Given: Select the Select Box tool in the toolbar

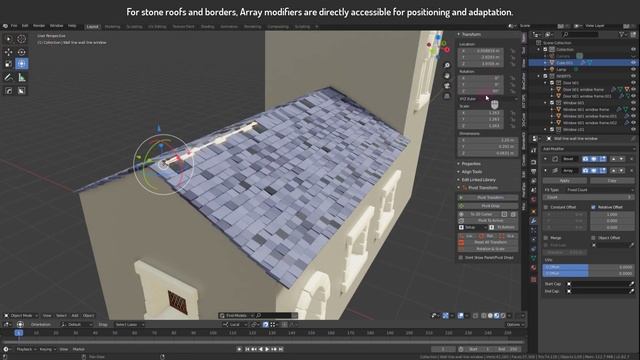Looking at the screenshot, I should point(9,39).
